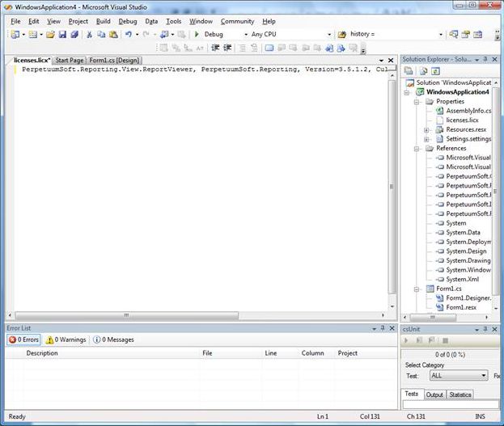Select the csUnit Tests tab
Image resolution: width=504 pixels, height=426 pixels.
point(412,394)
